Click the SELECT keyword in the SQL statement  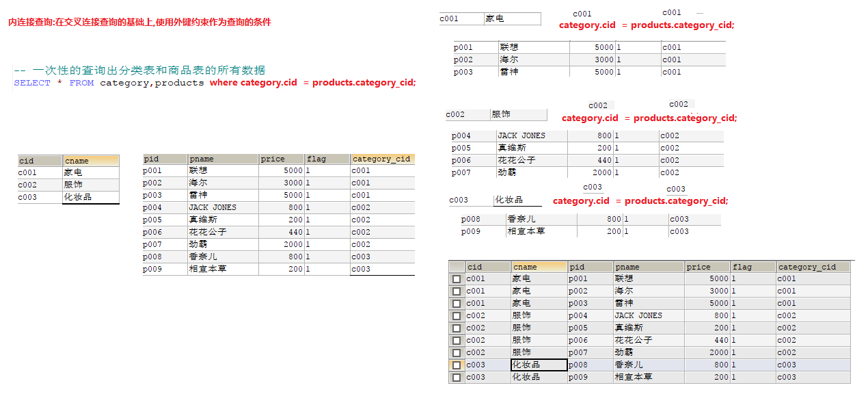click(32, 83)
